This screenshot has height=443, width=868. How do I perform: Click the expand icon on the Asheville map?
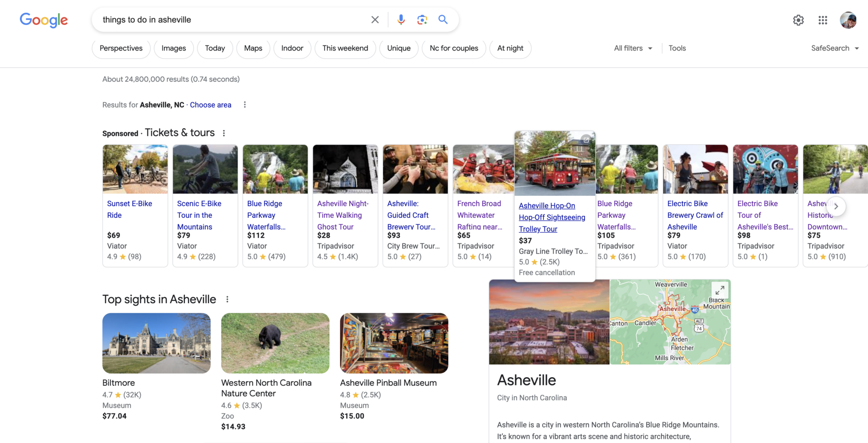point(720,290)
